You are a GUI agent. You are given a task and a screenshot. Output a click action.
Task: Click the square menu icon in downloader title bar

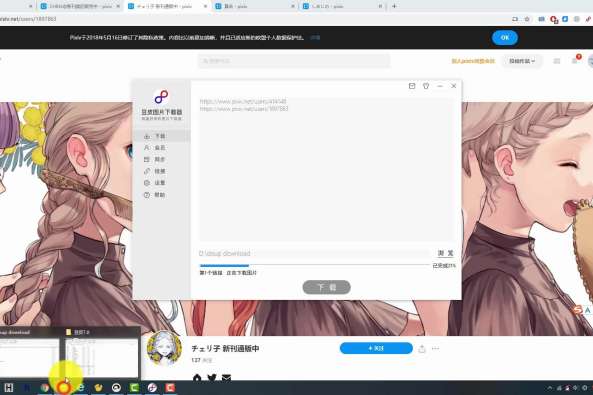point(412,86)
